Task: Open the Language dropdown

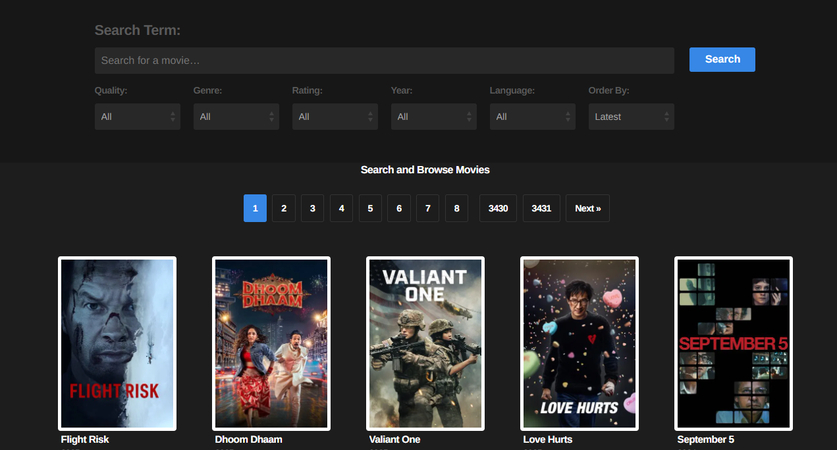Action: click(533, 116)
